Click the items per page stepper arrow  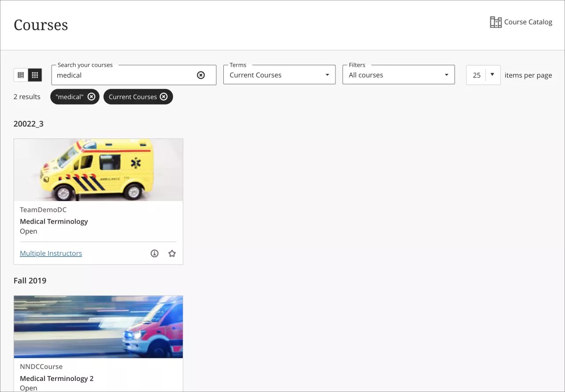tap(493, 75)
